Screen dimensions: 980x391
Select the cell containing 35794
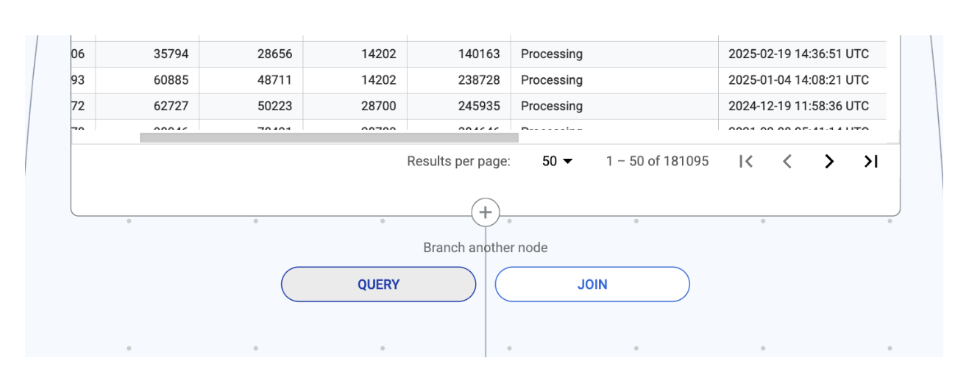click(x=171, y=54)
